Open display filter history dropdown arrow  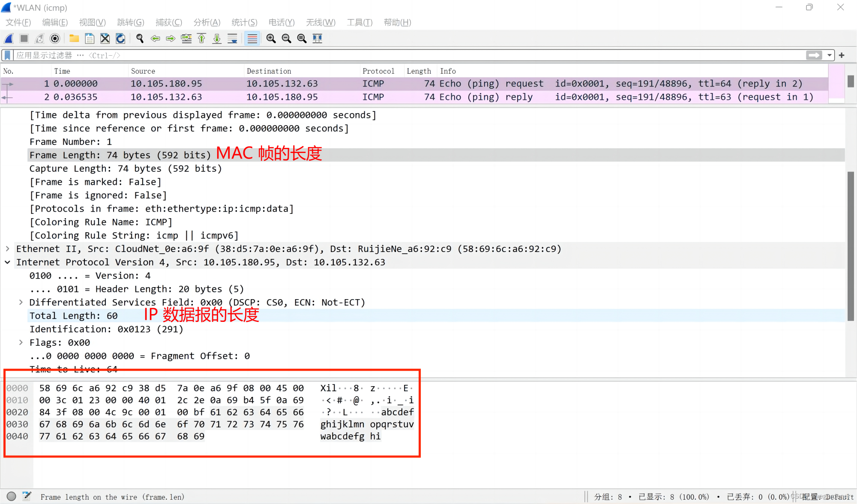coord(830,55)
